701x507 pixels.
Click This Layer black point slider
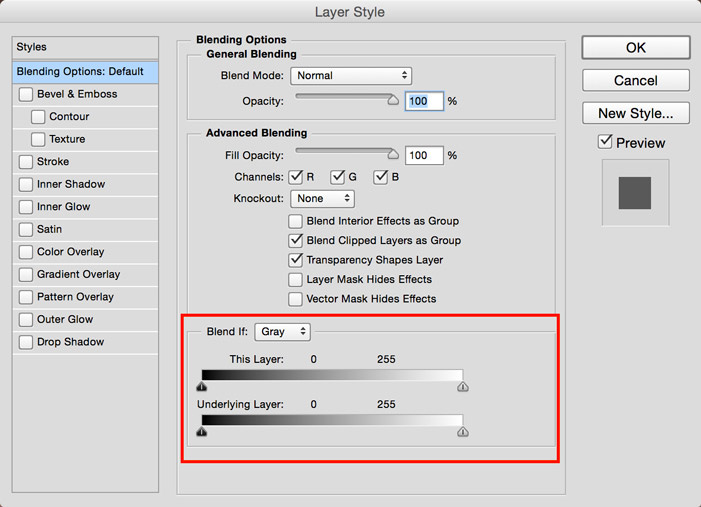tap(202, 386)
